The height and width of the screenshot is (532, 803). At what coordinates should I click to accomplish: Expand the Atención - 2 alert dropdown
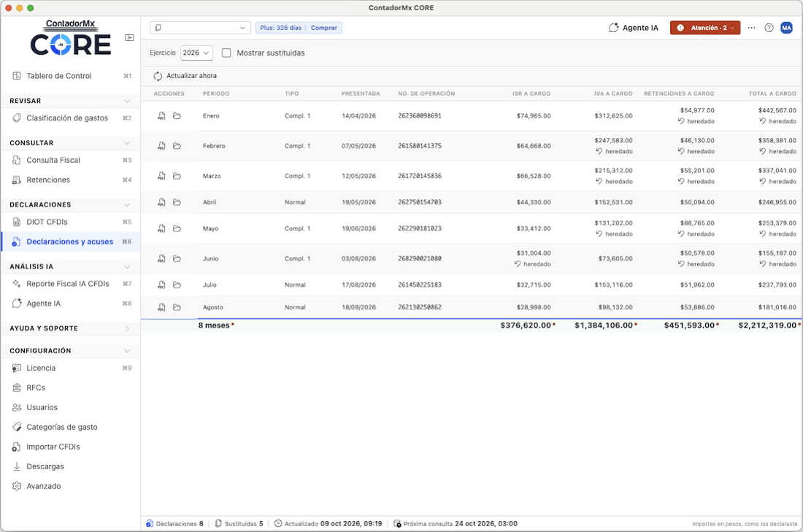coord(705,28)
